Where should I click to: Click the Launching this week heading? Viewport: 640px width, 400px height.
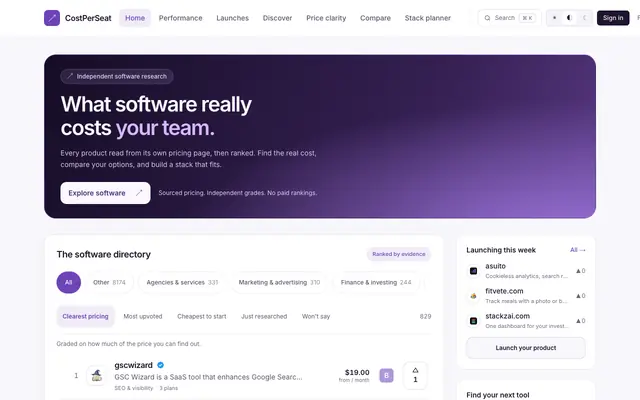coord(501,250)
